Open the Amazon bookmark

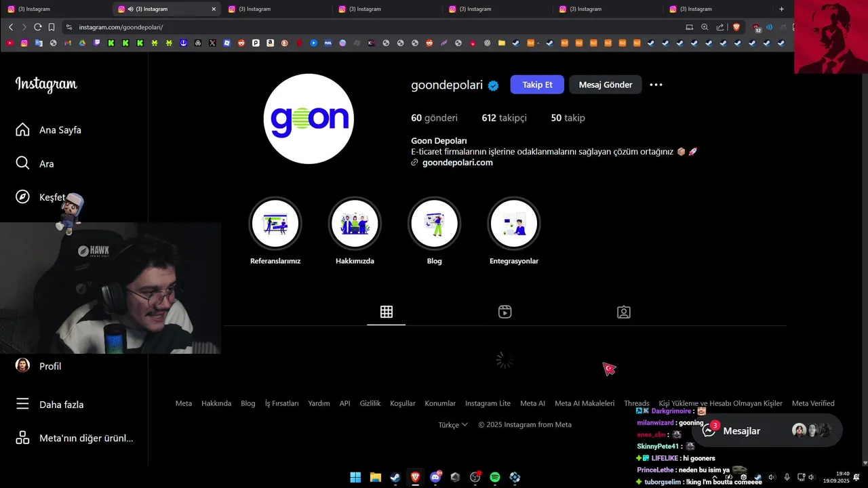pos(270,43)
